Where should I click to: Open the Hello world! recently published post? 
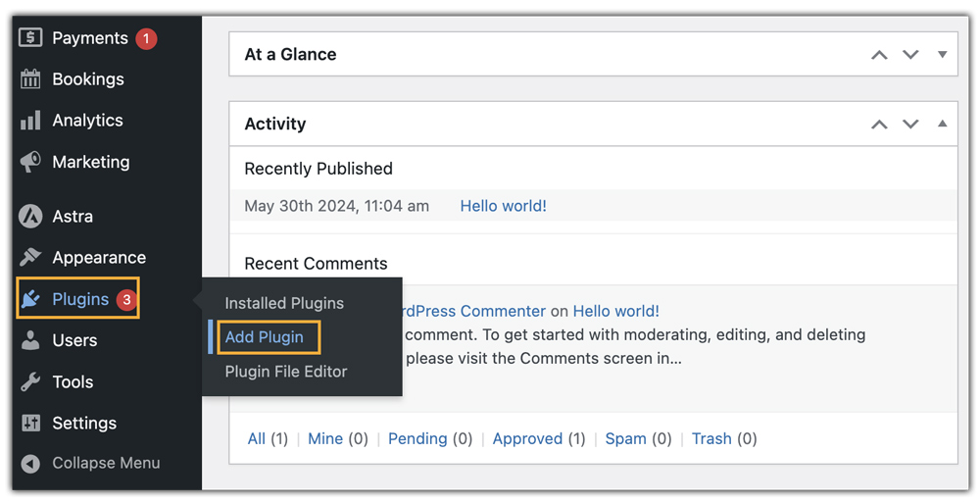pos(503,206)
